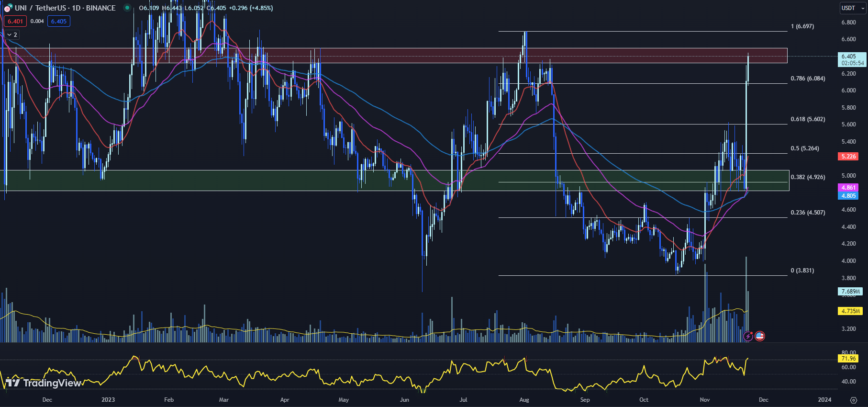Image resolution: width=868 pixels, height=407 pixels.
Task: Click the blue 6.405 buy price button
Action: pyautogui.click(x=59, y=21)
